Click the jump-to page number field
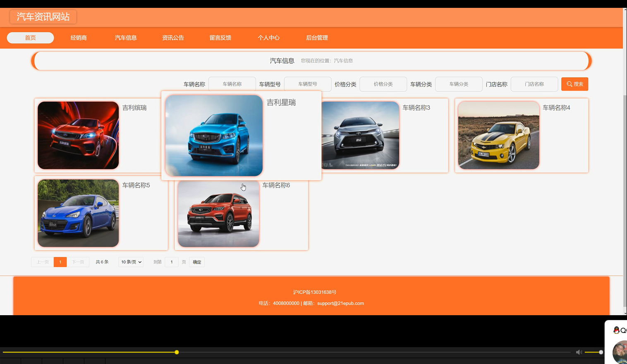Screen dimensions: 627x364 pos(172,262)
